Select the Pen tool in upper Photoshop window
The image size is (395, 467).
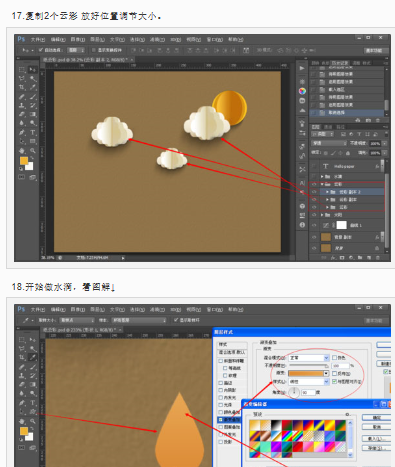22,132
